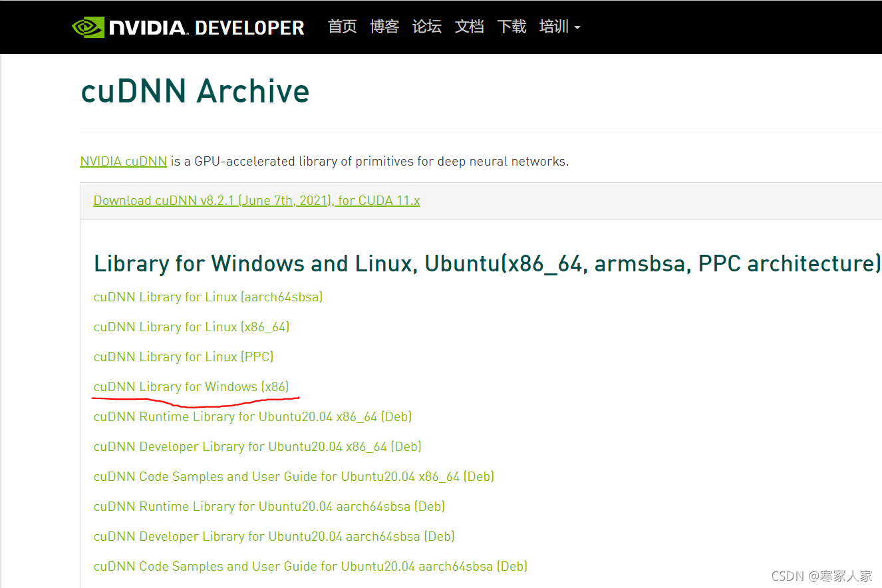Follow the NVIDIA cuDNN link
882x588 pixels.
124,161
